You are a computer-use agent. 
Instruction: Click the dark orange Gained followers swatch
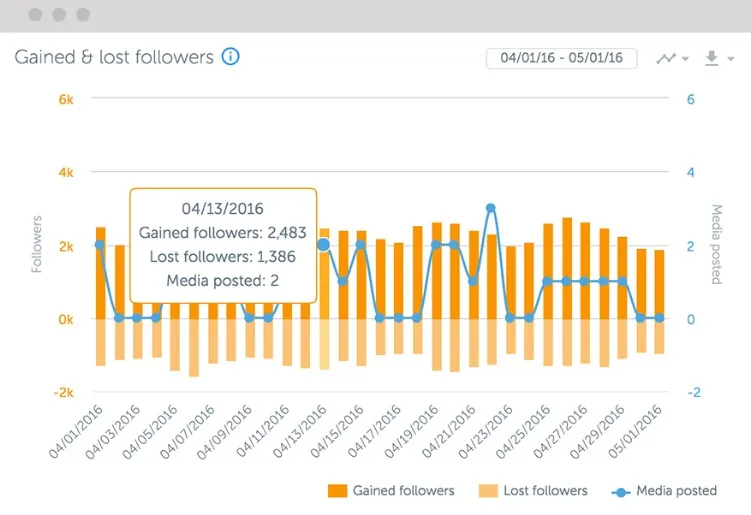(x=338, y=491)
